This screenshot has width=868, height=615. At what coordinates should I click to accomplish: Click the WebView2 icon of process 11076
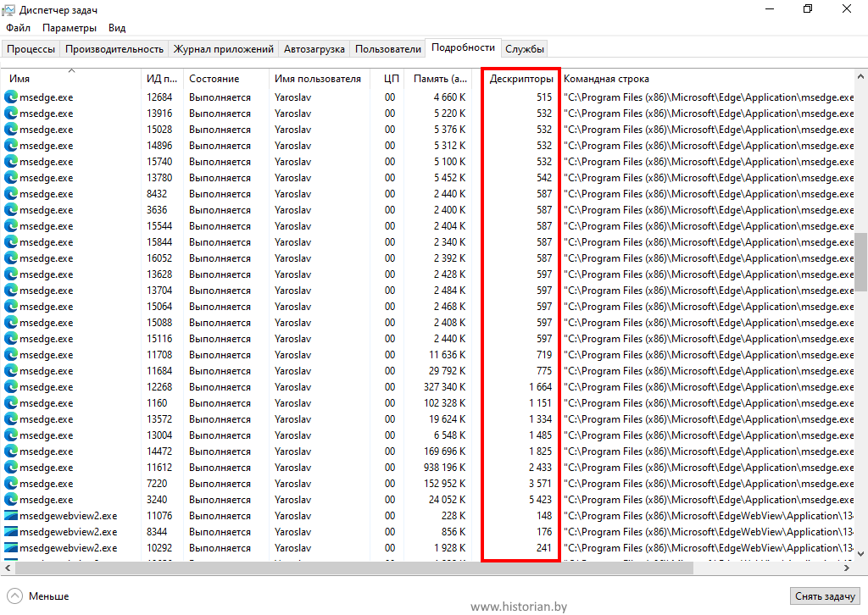click(x=11, y=515)
